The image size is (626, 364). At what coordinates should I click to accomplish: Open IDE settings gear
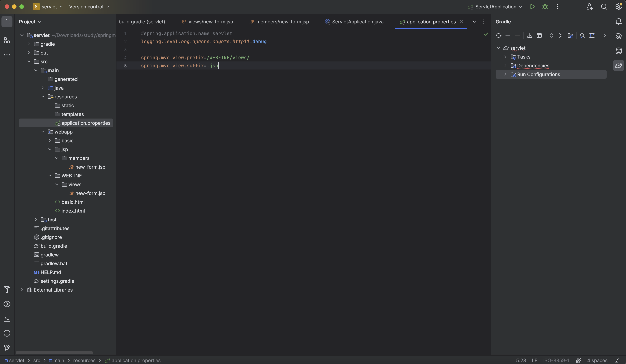point(618,7)
